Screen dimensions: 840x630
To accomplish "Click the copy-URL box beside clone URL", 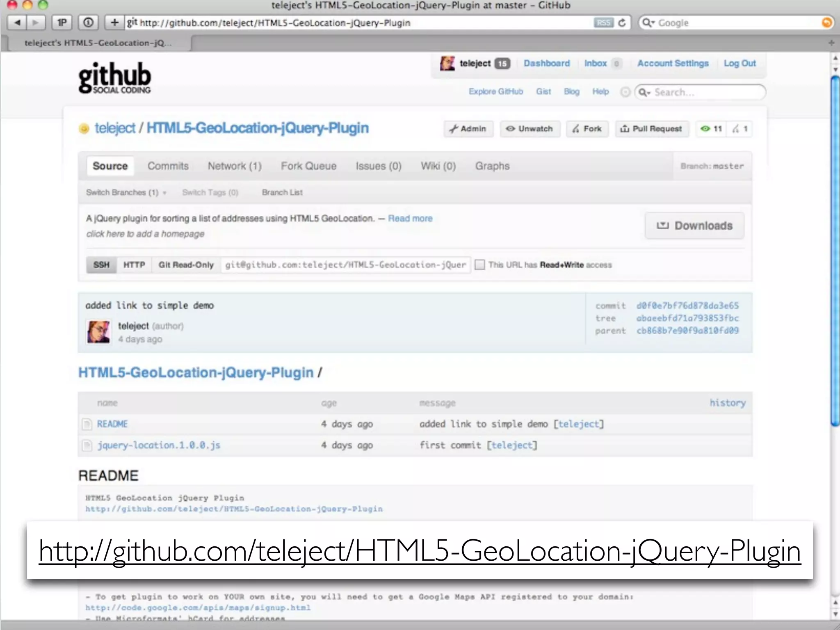I will pos(479,265).
